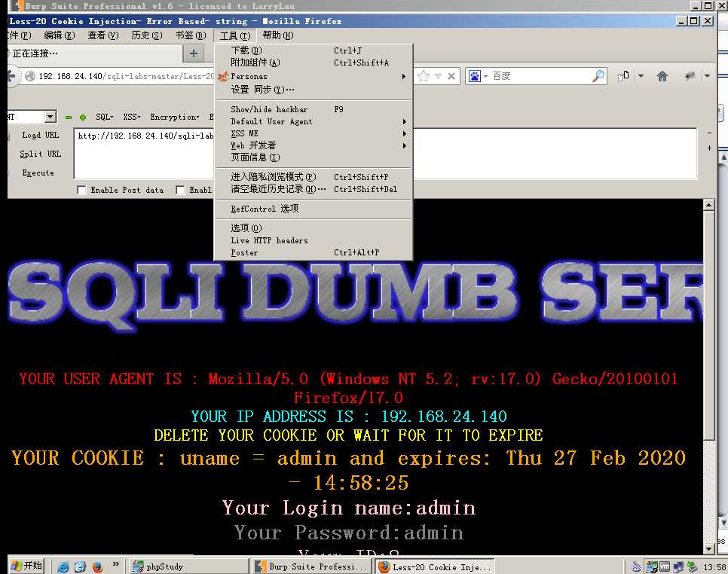
Task: Click the Baidu paw search engine icon
Action: pos(475,76)
